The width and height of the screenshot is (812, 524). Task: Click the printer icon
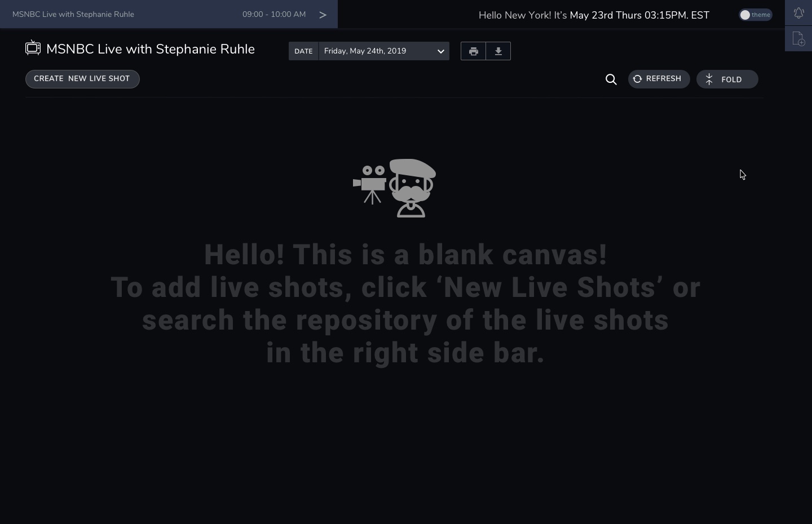473,51
